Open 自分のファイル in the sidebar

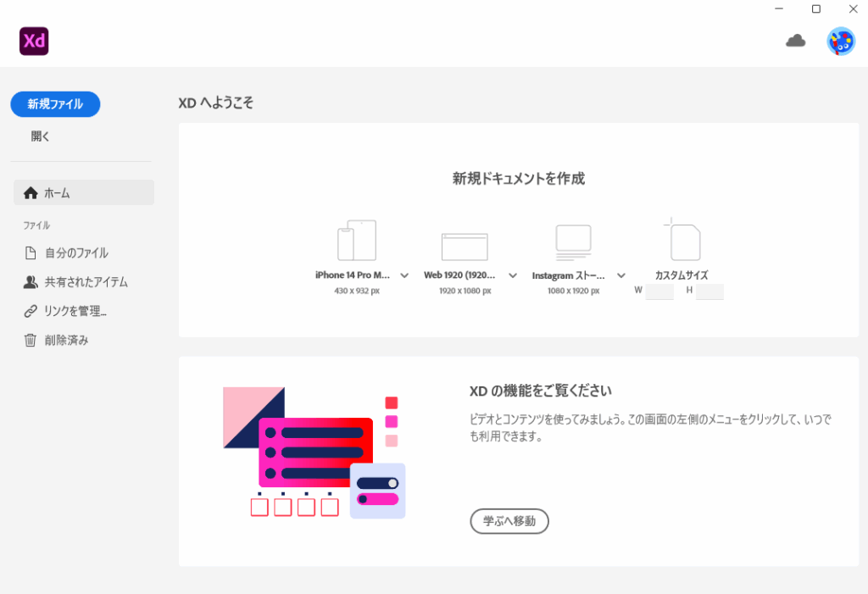pyautogui.click(x=76, y=253)
